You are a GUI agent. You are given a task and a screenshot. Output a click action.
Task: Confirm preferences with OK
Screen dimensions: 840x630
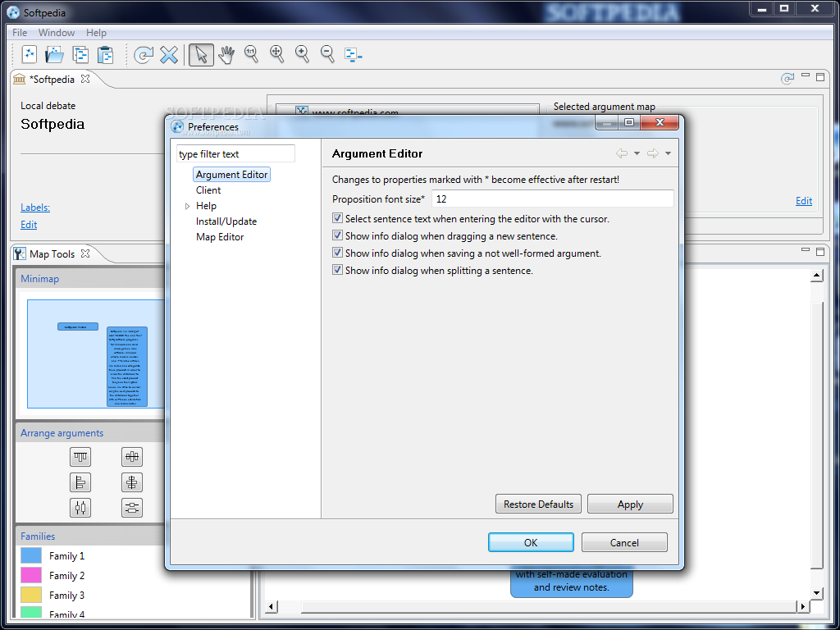point(531,543)
